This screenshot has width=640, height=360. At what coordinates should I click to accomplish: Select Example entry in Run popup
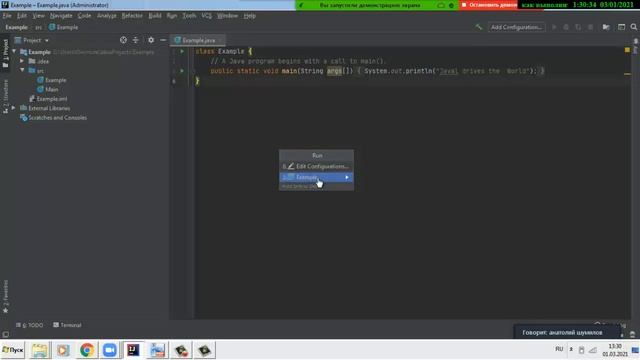point(316,177)
